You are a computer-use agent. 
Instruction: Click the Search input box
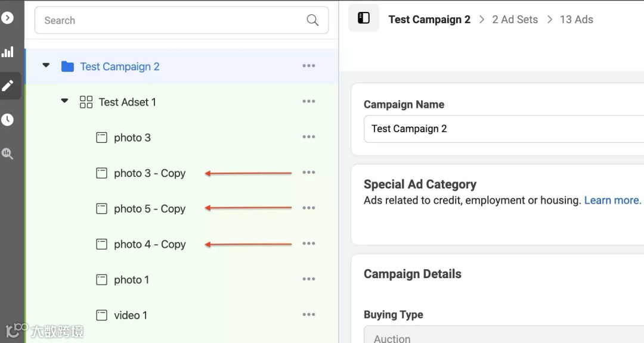click(173, 20)
